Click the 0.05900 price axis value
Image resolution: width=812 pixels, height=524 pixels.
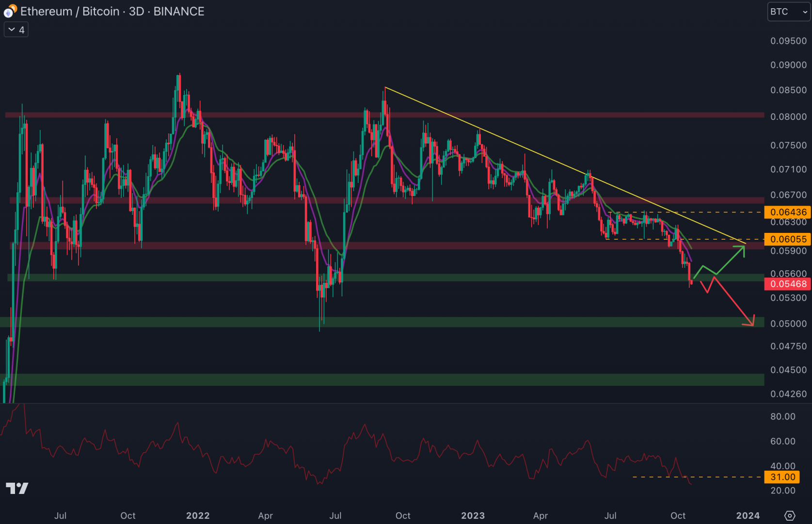[x=788, y=251]
